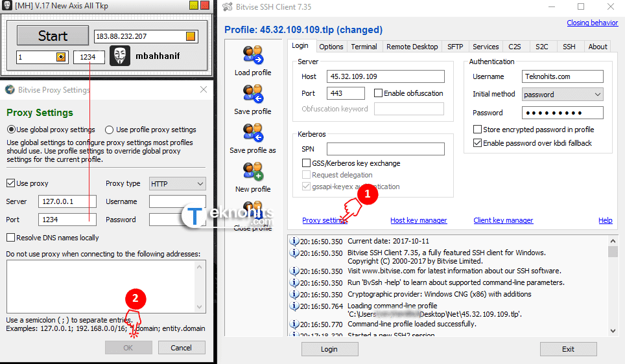The image size is (625, 364).
Task: Open the Initial method password dropdown
Action: (562, 95)
